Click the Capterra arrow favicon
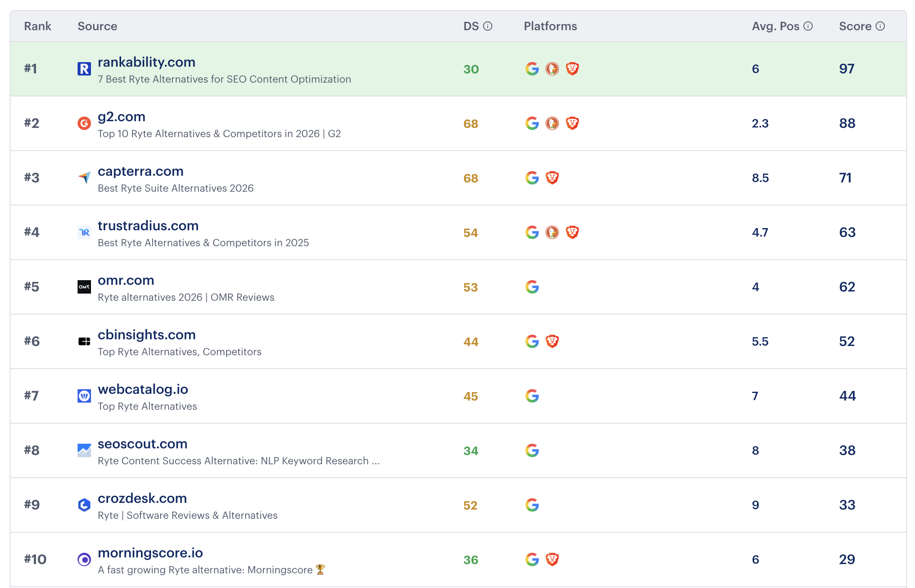The height and width of the screenshot is (588, 915). [85, 177]
